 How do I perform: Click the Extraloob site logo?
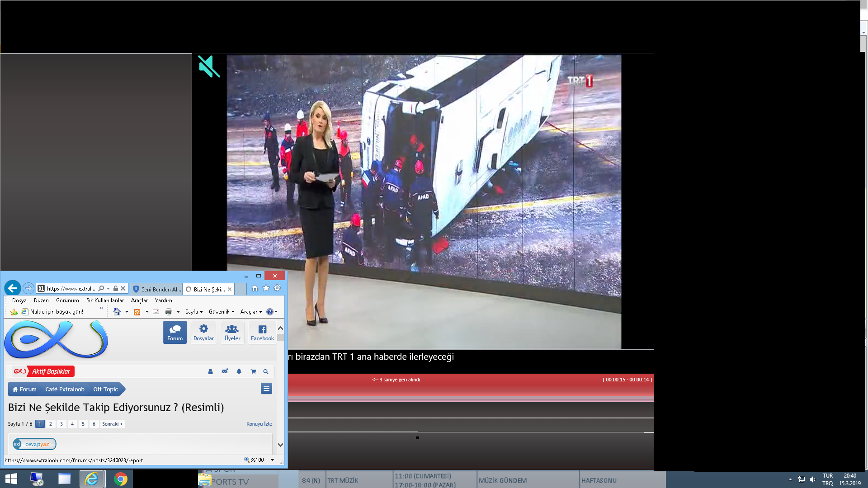tap(56, 339)
